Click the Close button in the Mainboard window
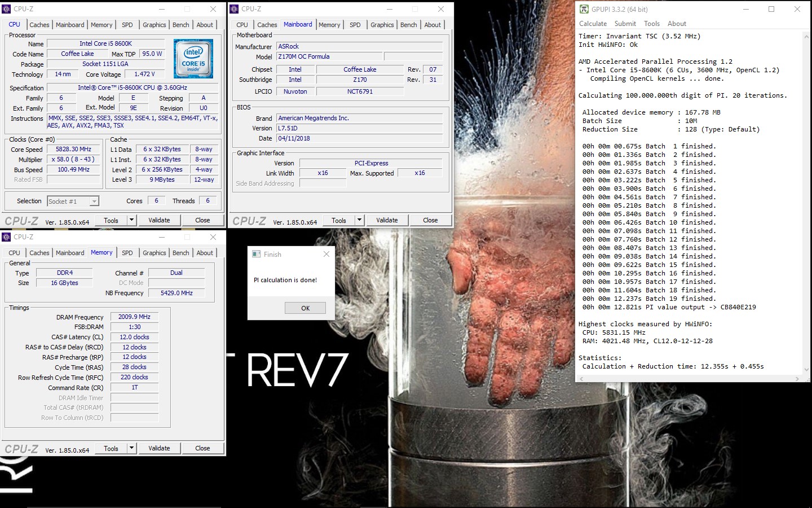 click(430, 220)
